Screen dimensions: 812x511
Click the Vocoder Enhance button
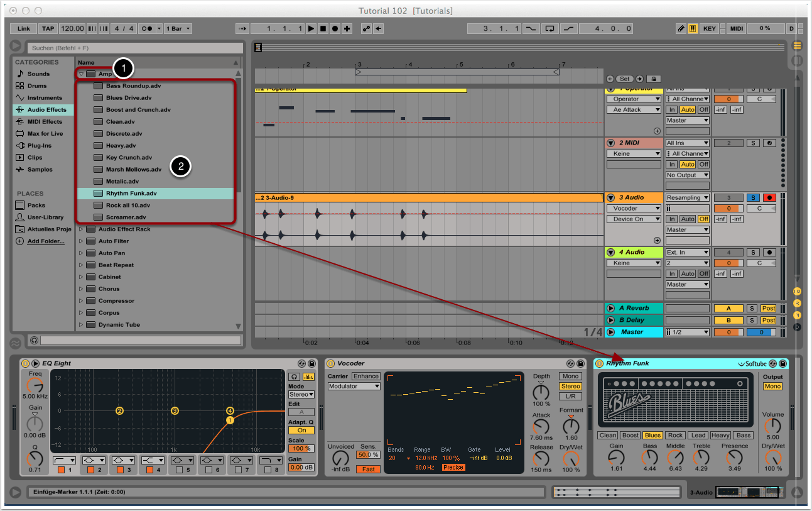point(365,376)
